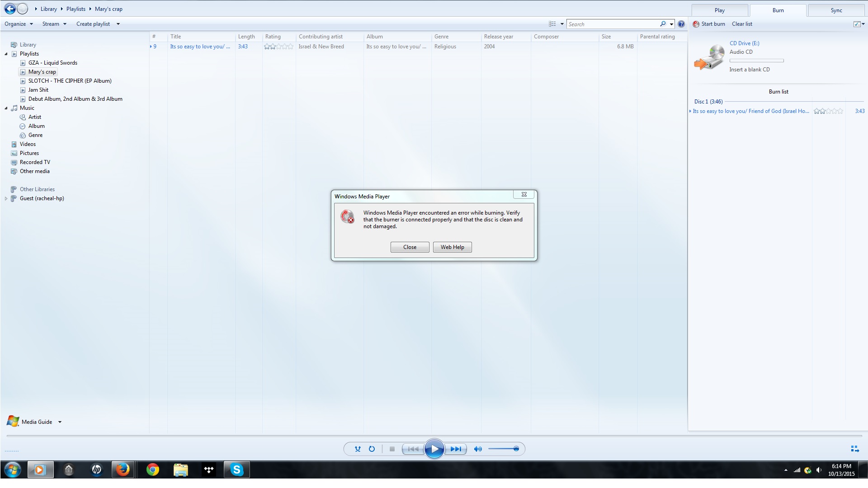Open the Play tab
This screenshot has width=868, height=488.
point(719,10)
